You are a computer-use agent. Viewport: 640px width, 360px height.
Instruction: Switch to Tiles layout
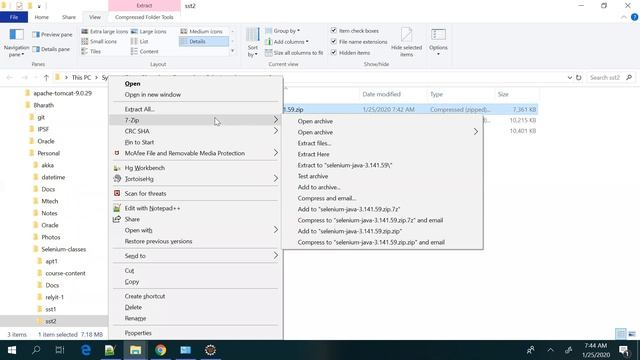[x=91, y=51]
